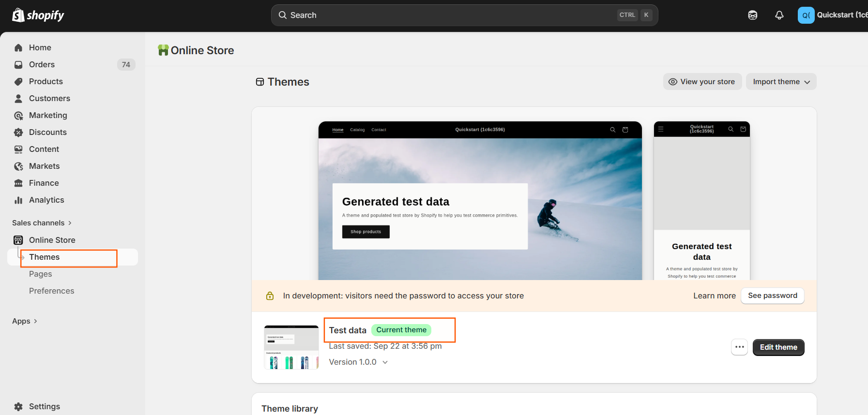
Task: Click the Shopify logo in the header
Action: (38, 15)
